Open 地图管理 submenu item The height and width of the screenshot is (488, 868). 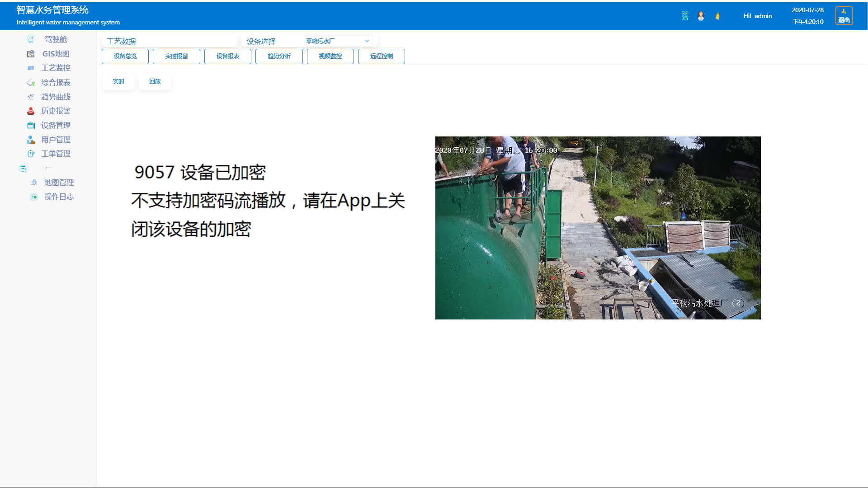59,183
